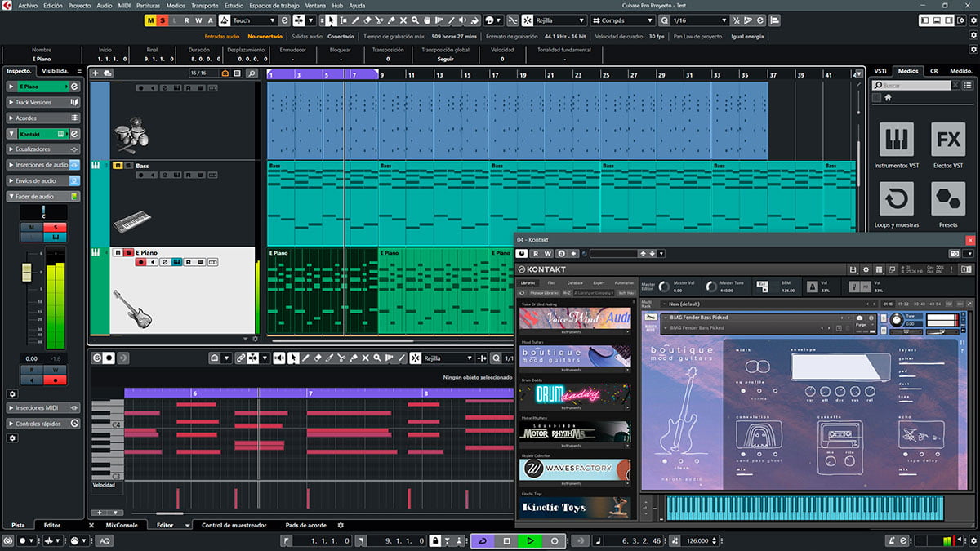Expand the Inserciones de audio section
Viewport: 980px width, 551px height.
(43, 165)
